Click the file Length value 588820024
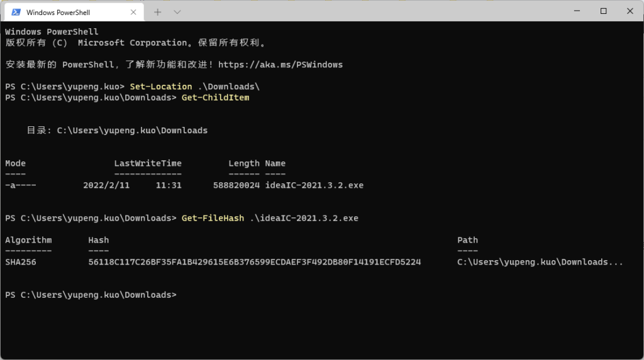644x360 pixels. click(x=236, y=185)
